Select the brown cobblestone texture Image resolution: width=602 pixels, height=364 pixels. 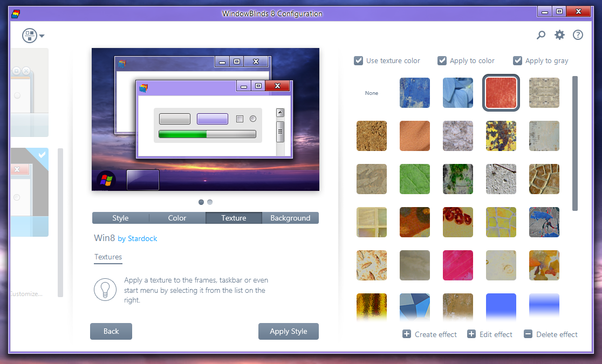point(544,179)
